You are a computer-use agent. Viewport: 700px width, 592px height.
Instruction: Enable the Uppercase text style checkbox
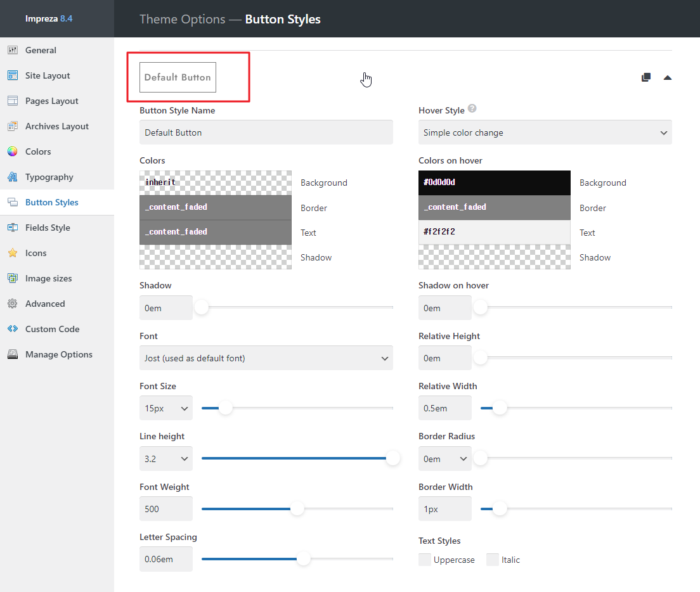pos(425,560)
